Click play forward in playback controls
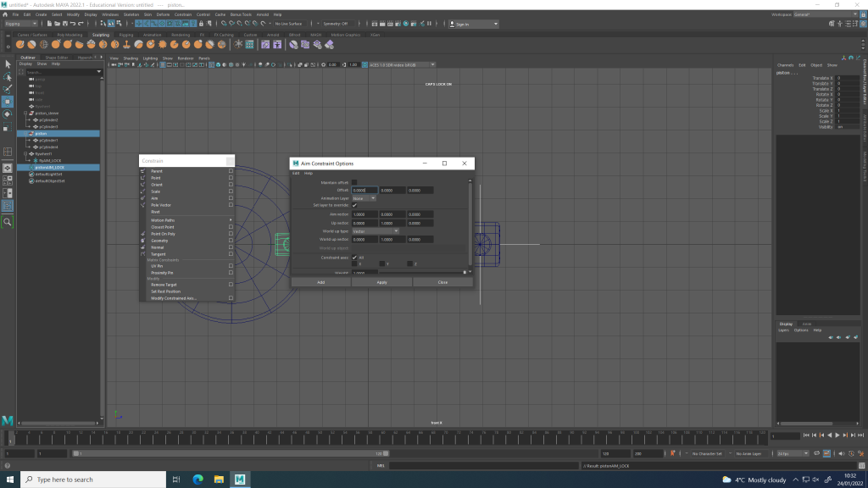This screenshot has height=488, width=868. (x=837, y=435)
